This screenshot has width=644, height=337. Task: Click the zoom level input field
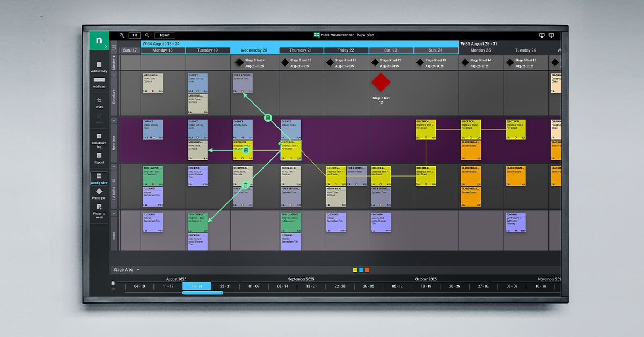134,35
